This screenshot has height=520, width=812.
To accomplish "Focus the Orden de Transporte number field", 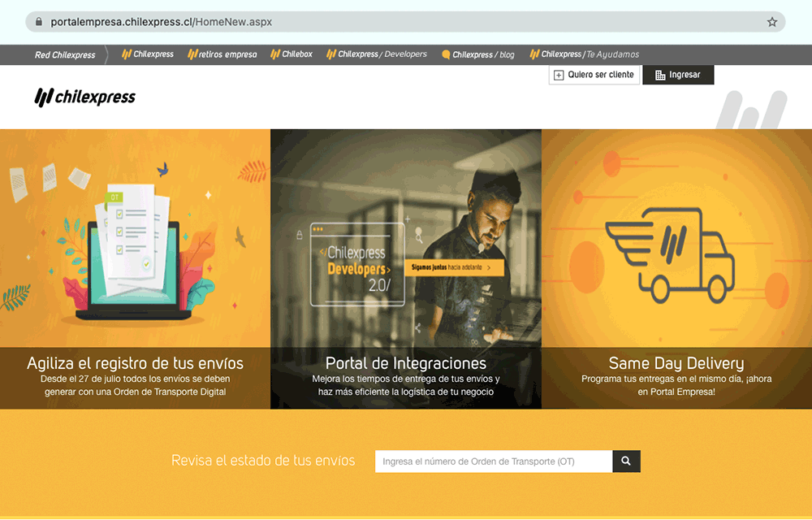I will (x=494, y=461).
